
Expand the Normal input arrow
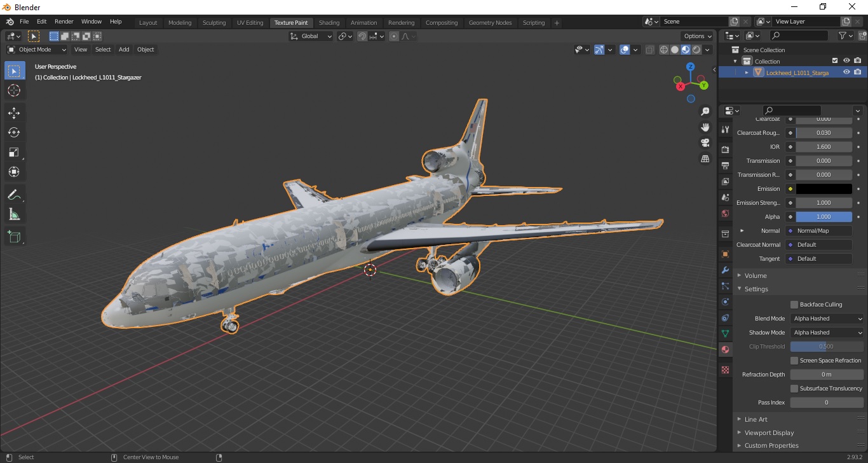click(742, 231)
